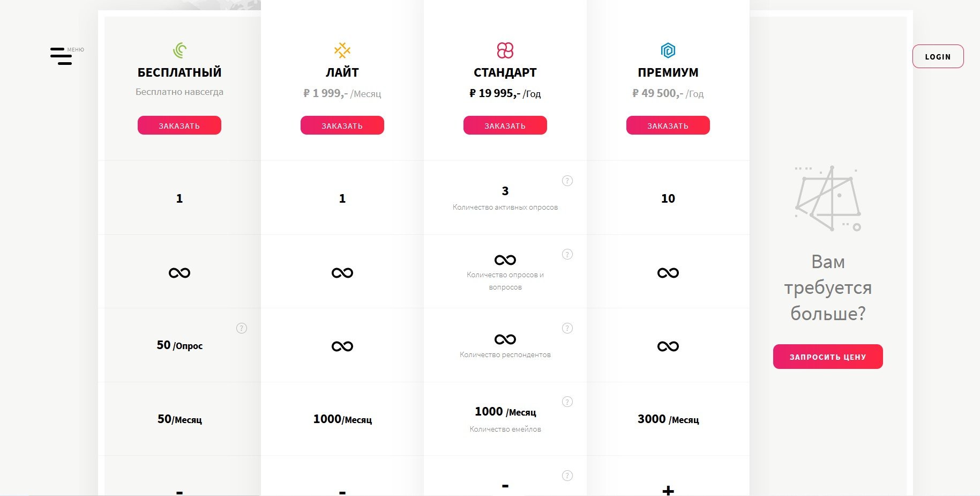Order the Lite plan
Screen dimensions: 980x496
coord(342,125)
